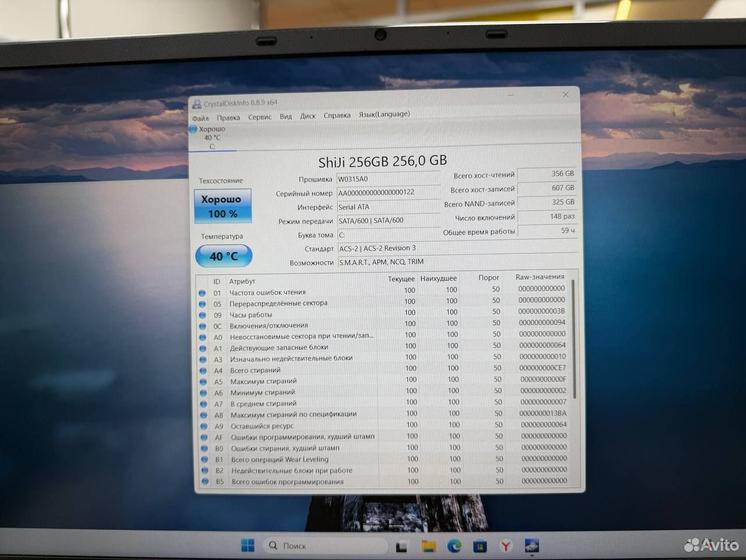Viewport: 746px width, 560px height.
Task: Click status icon of row AF Ошибки программирования
Action: tap(204, 437)
